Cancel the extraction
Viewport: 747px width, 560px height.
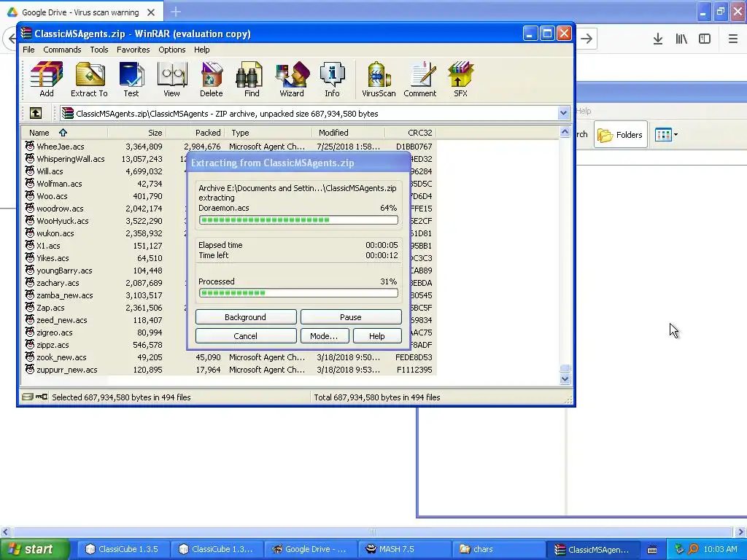246,335
